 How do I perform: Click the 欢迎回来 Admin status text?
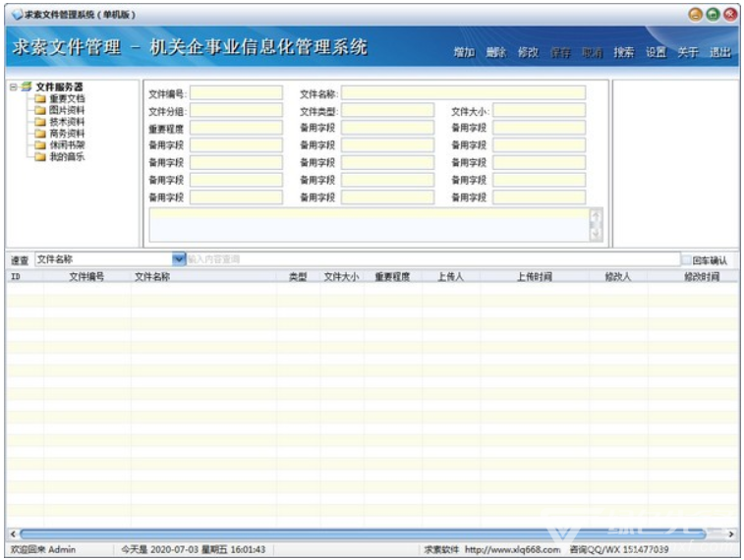pyautogui.click(x=43, y=549)
